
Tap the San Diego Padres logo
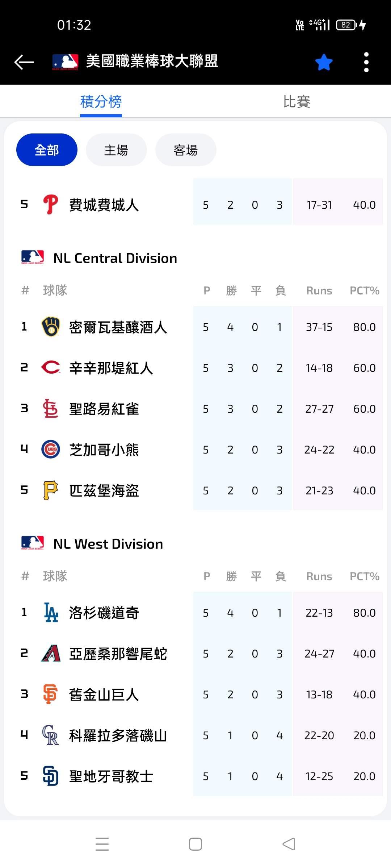click(51, 776)
